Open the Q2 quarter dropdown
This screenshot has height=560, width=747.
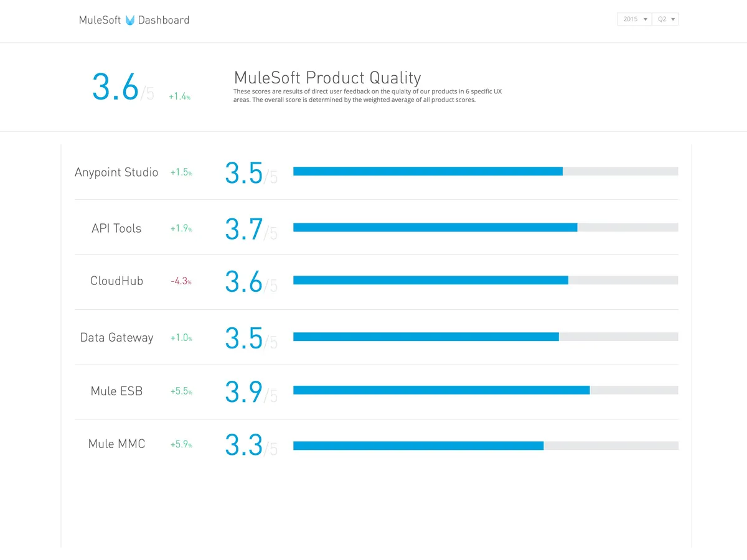(x=665, y=19)
